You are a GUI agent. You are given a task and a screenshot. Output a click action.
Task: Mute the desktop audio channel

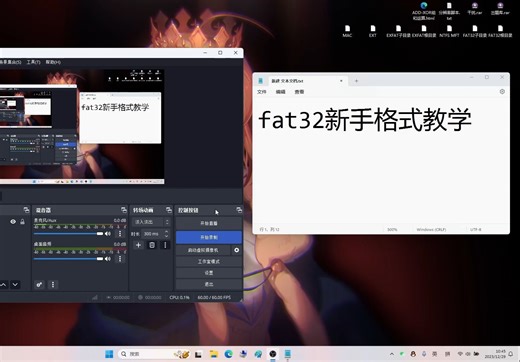[x=108, y=259]
